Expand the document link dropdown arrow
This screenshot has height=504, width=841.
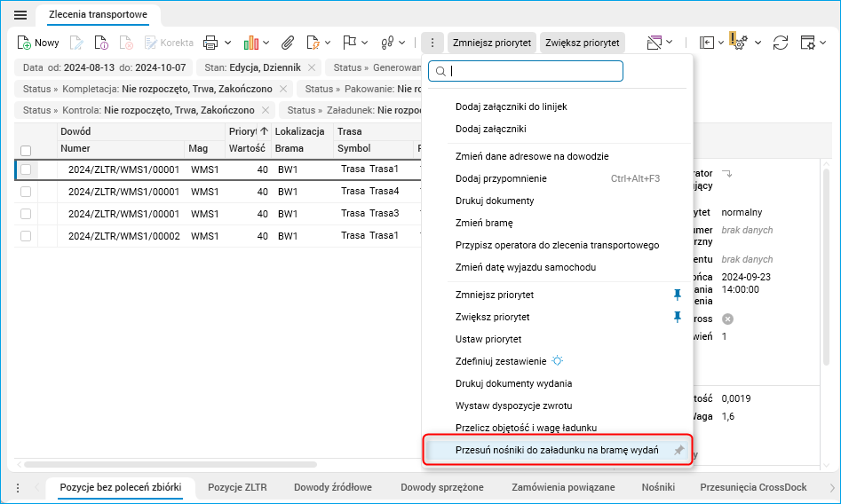(328, 43)
